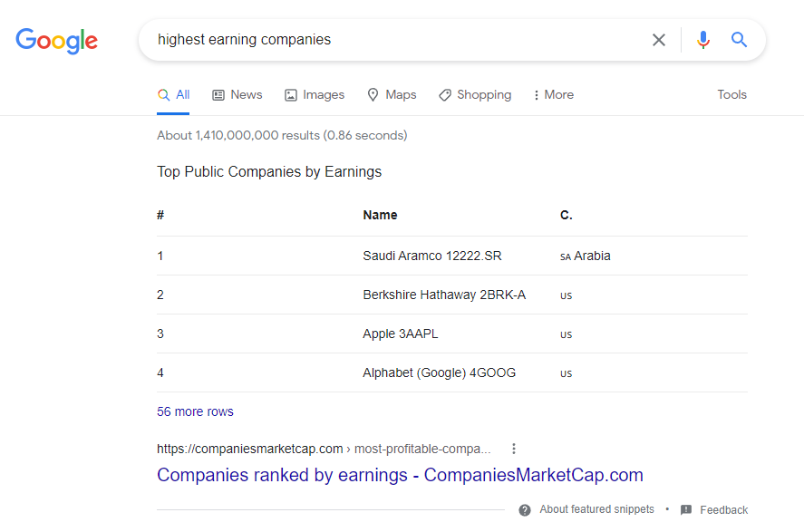Click the Feedback link text

pyautogui.click(x=723, y=510)
